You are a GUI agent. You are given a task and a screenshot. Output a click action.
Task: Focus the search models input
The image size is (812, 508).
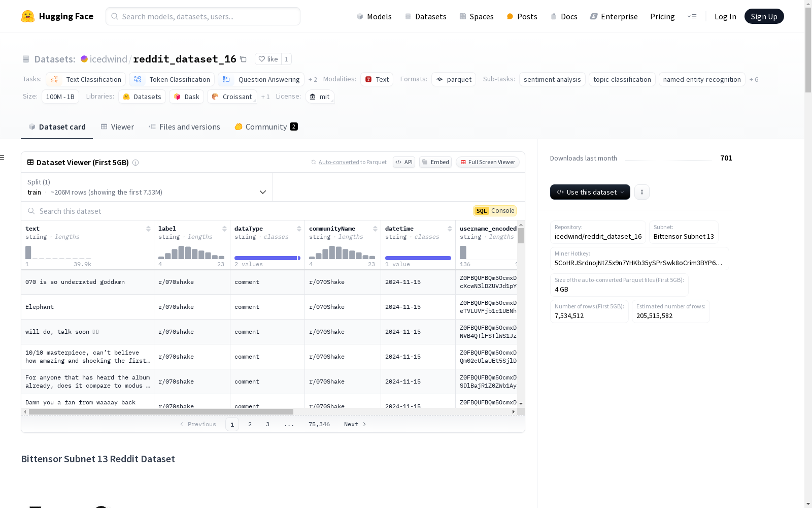[203, 16]
